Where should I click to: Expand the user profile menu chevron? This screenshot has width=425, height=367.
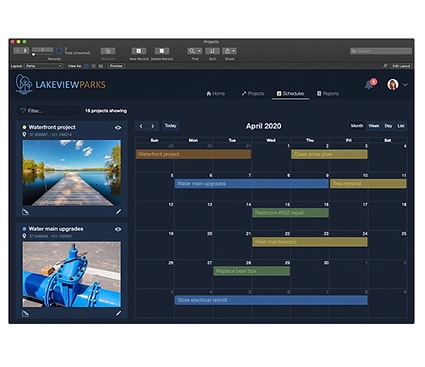[x=405, y=85]
